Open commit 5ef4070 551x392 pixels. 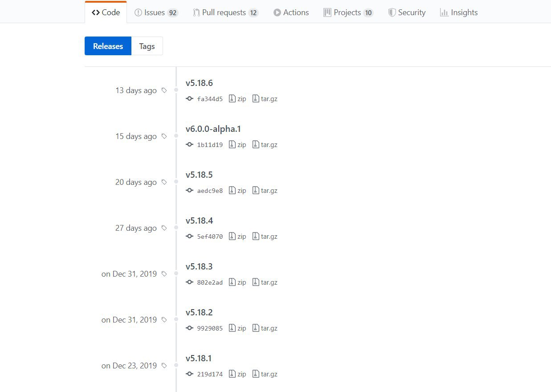coord(210,237)
